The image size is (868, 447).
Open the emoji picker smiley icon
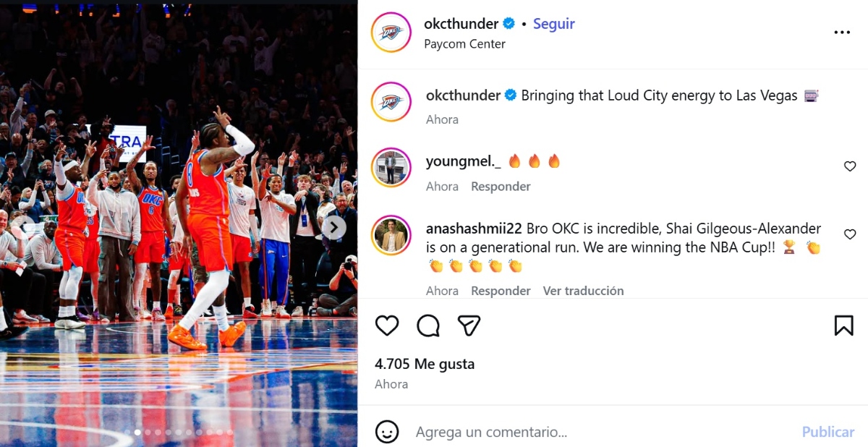[387, 432]
